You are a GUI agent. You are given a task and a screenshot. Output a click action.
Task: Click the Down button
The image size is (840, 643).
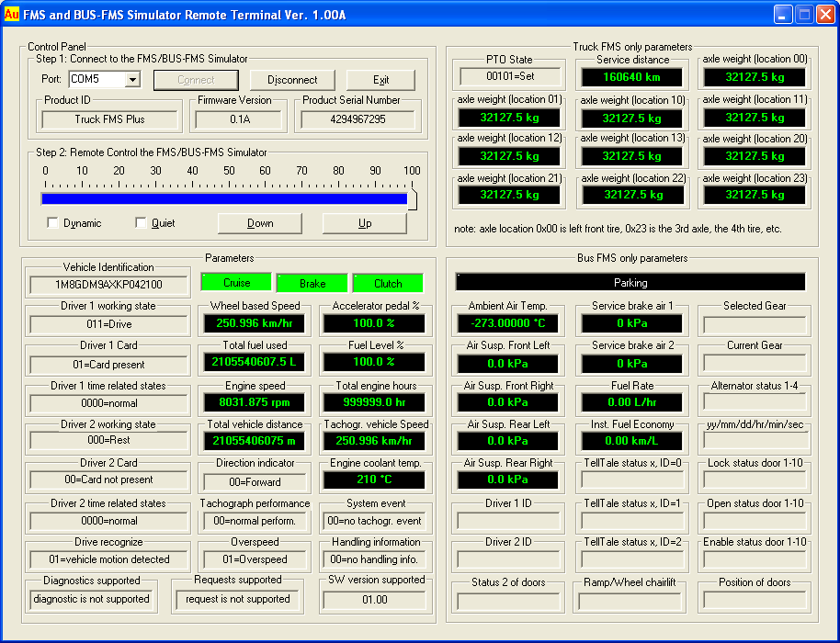260,223
